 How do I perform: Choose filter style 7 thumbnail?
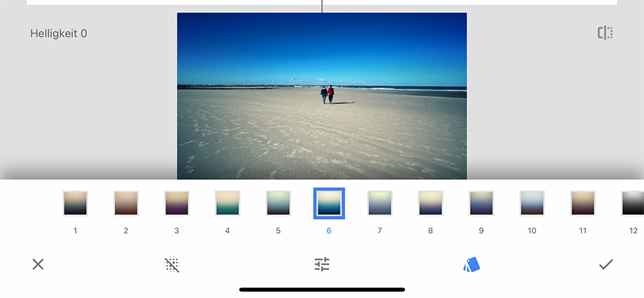(380, 203)
